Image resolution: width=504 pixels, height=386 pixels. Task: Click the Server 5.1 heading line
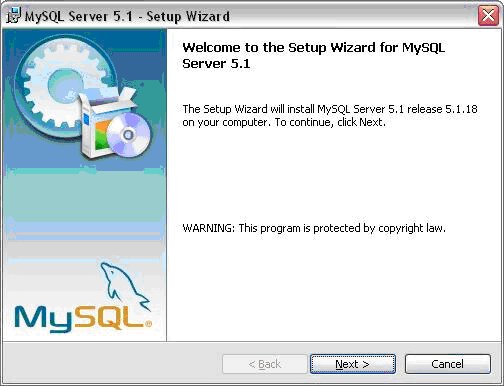(216, 64)
